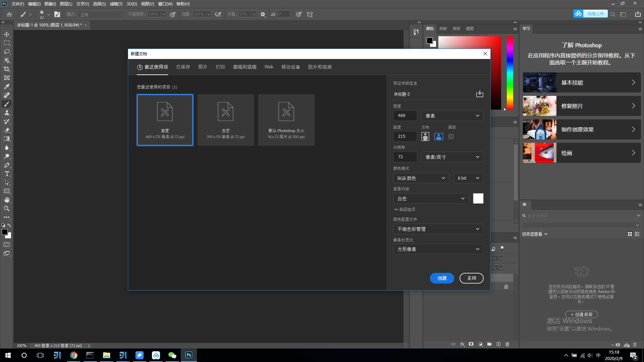Open 基本技能 tutorial

pyautogui.click(x=582, y=82)
